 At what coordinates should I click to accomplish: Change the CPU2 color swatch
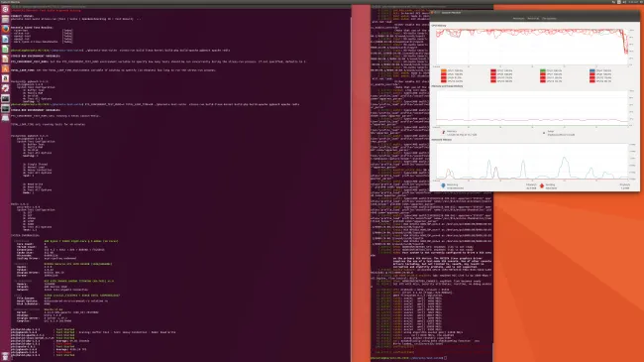point(493,70)
